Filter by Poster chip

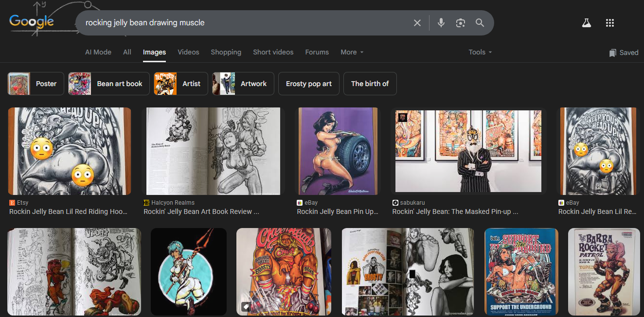[x=36, y=84]
